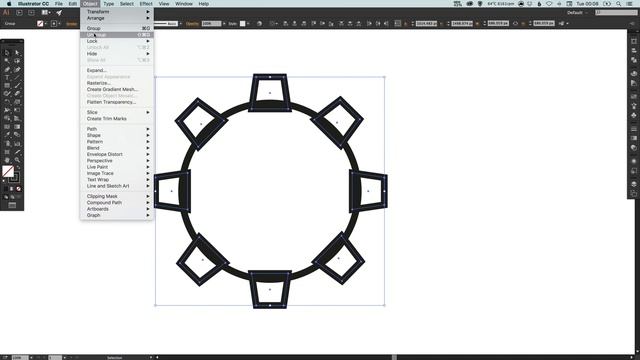This screenshot has width=640, height=360.
Task: Select the Line Segment tool
Action: [17, 78]
